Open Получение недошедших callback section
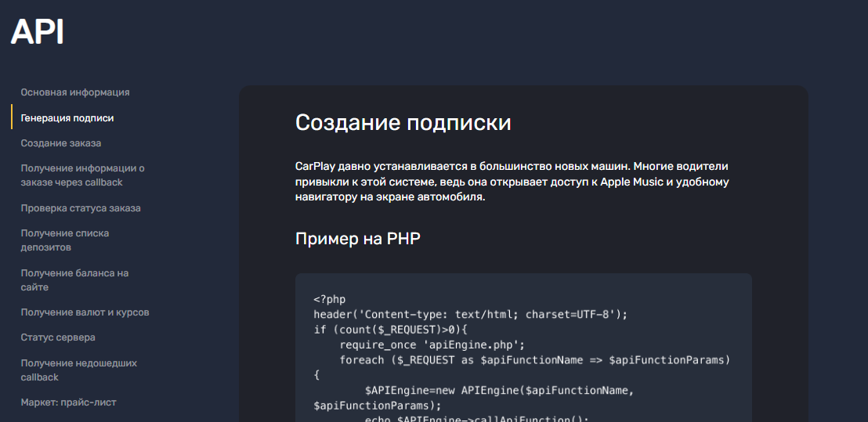Viewport: 868px width, 422px height. tap(78, 370)
